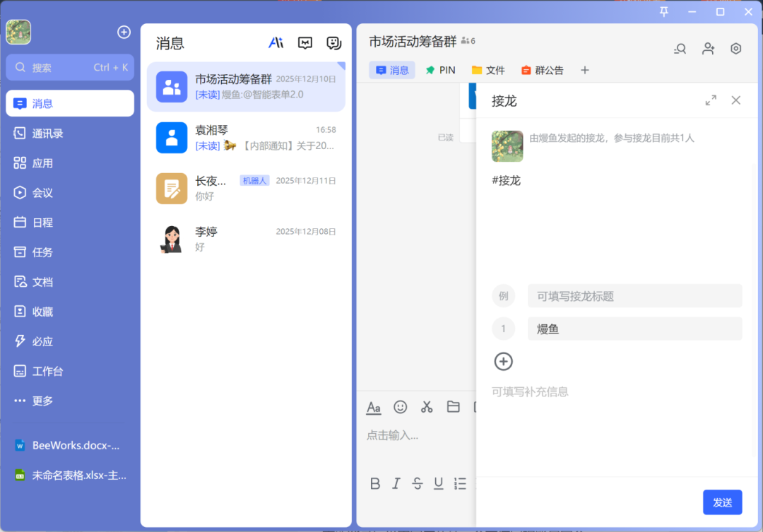Screen dimensions: 763x532
Task: Open the 市场活动筹备群 conversation
Action: tap(247, 87)
